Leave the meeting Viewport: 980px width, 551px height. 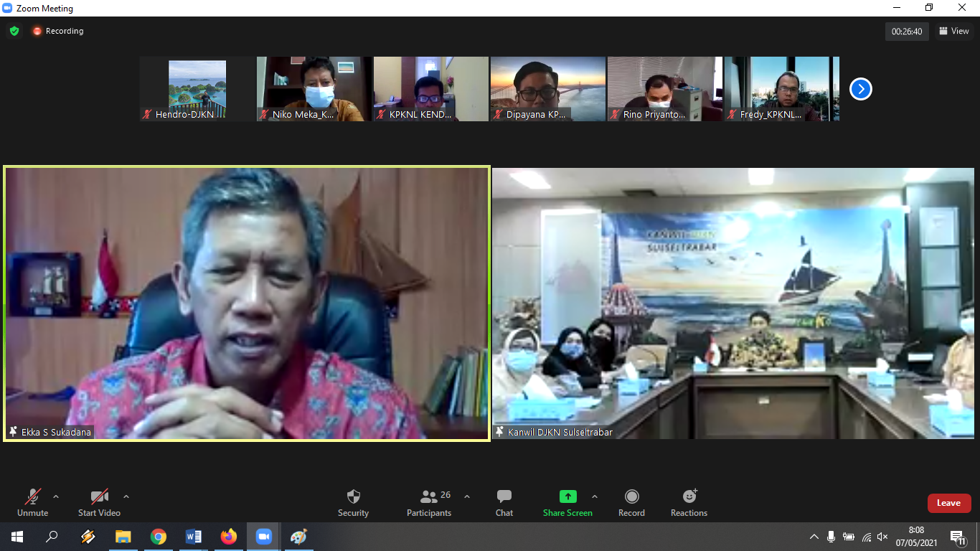point(948,503)
